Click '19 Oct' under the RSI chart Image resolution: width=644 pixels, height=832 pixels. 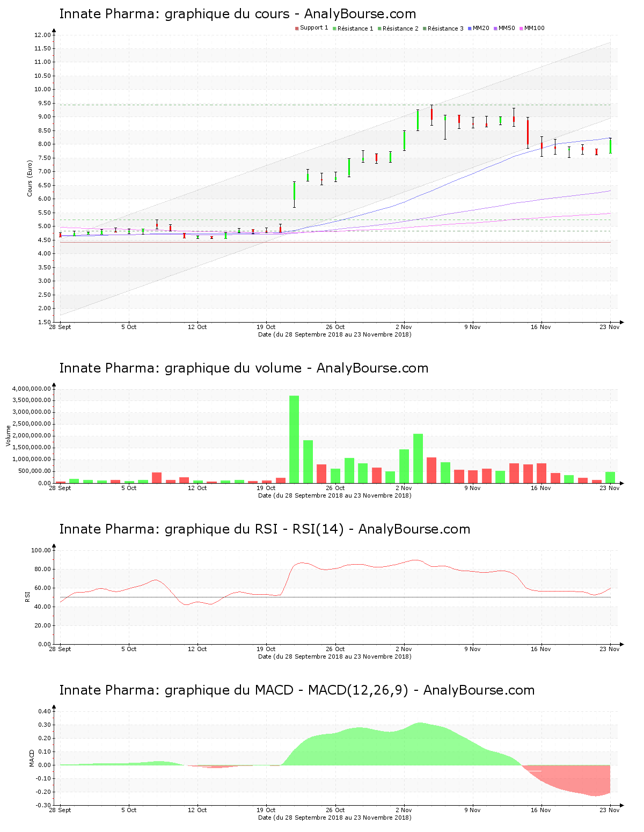(266, 649)
